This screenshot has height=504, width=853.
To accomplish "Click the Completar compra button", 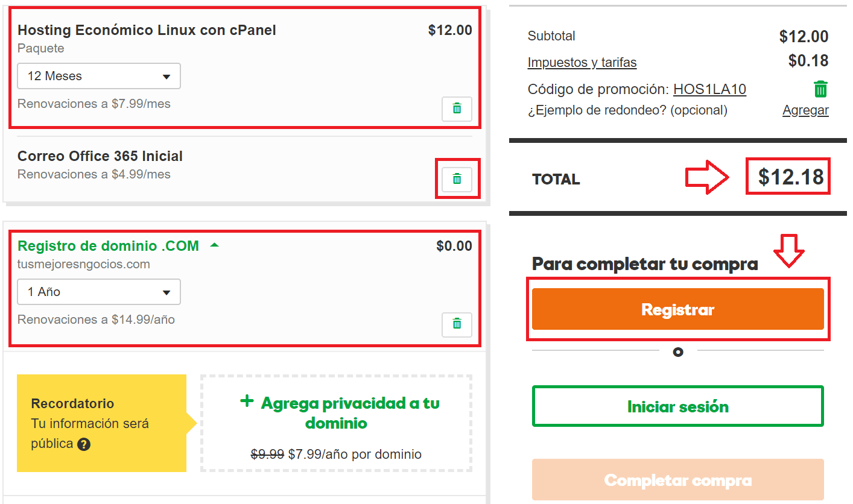I will pyautogui.click(x=677, y=480).
